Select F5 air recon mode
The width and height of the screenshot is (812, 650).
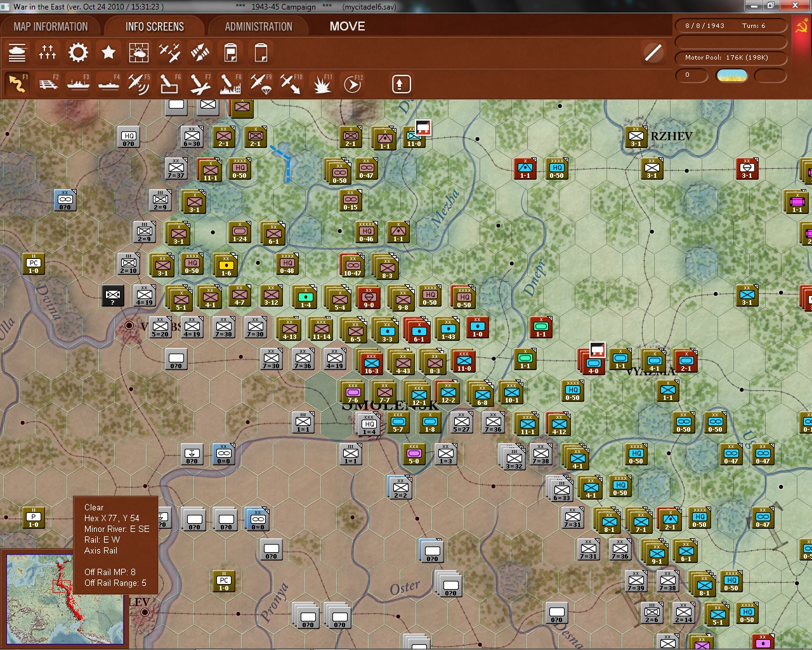(139, 84)
